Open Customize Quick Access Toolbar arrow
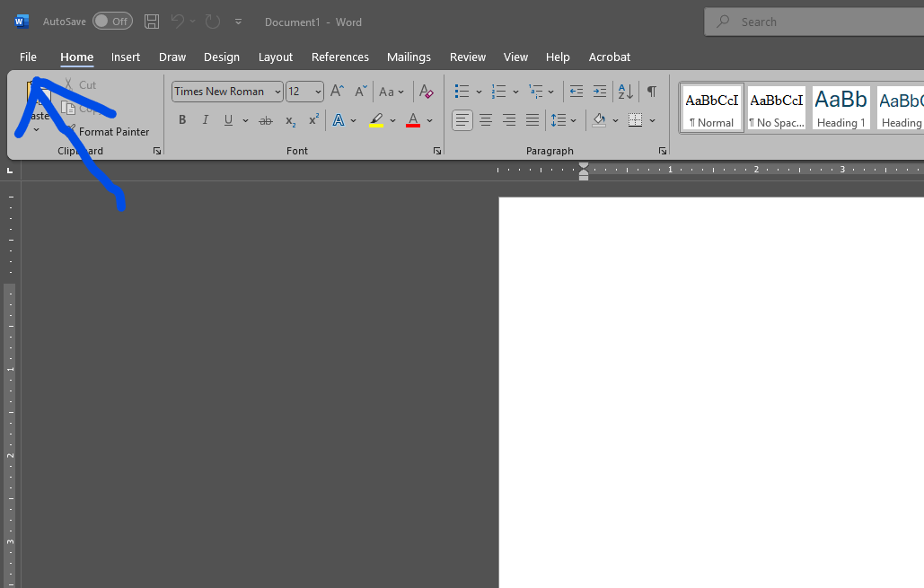This screenshot has width=924, height=588. pos(238,22)
